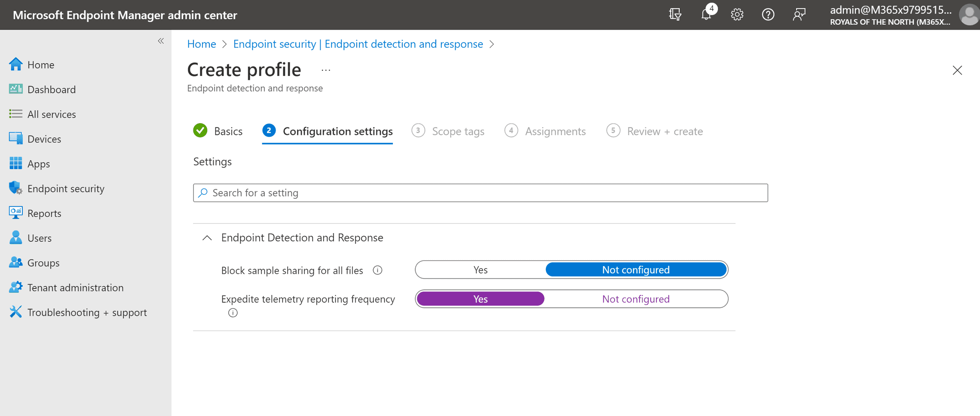This screenshot has width=980, height=416.
Task: Click the Home breadcrumb link
Action: [202, 44]
